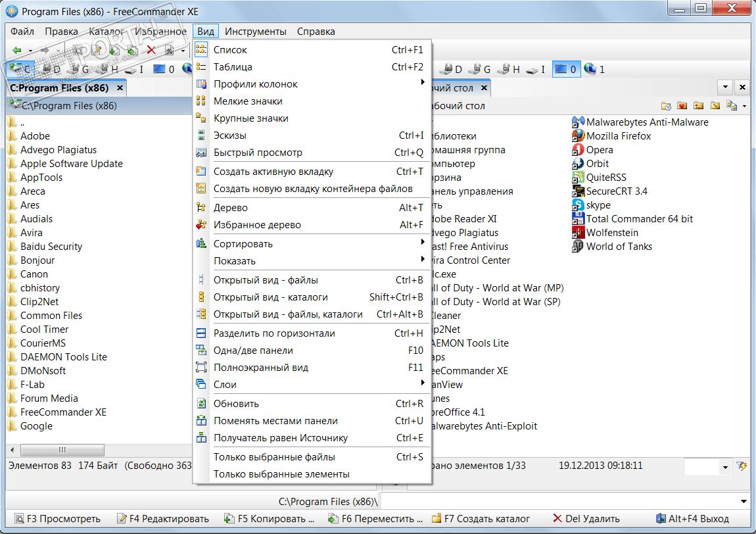Select Только выбранные элементы
This screenshot has width=756, height=534.
point(312,474)
